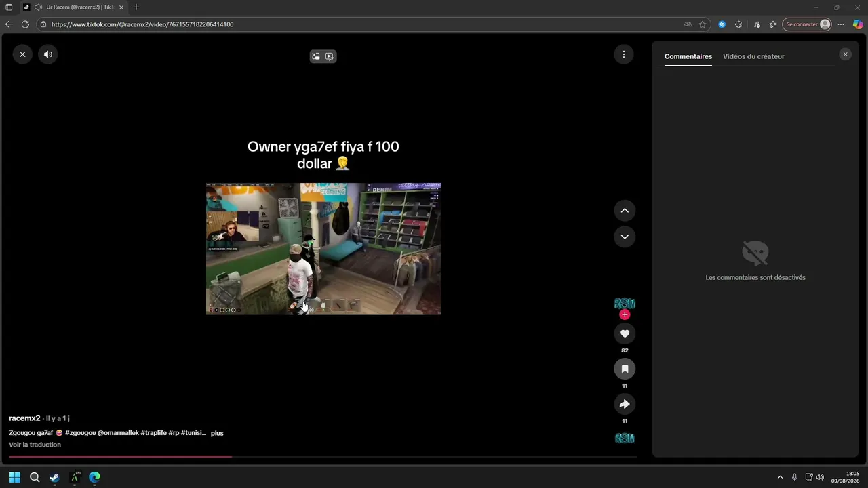Open the toolbar icon left of the favorites list

[x=757, y=24]
